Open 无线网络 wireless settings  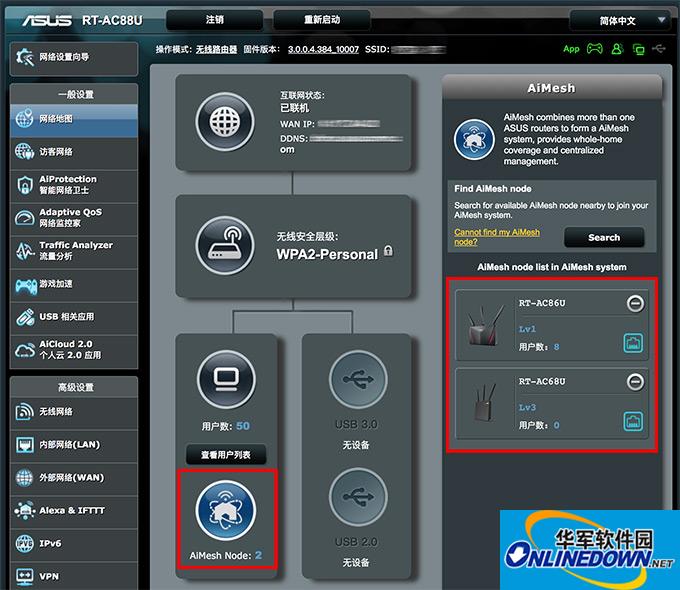(x=73, y=412)
